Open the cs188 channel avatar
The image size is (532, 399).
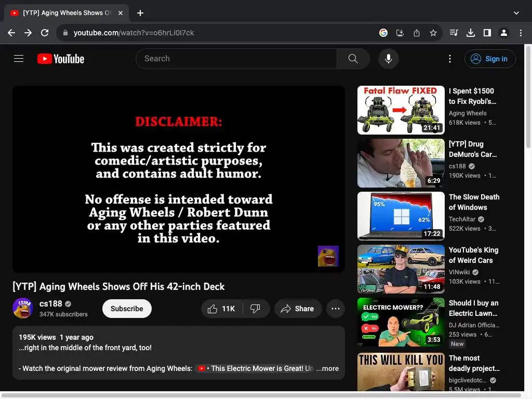[23, 308]
